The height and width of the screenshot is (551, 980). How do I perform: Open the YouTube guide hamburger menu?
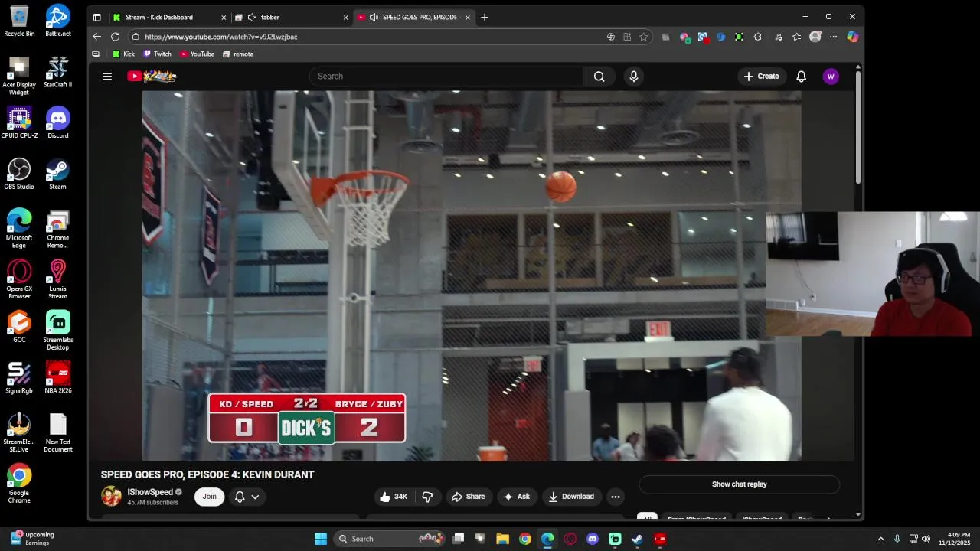tap(107, 77)
